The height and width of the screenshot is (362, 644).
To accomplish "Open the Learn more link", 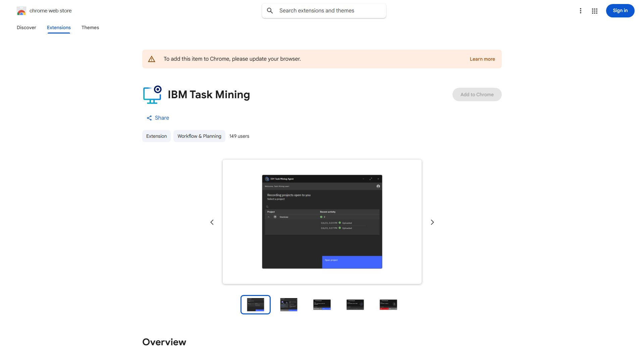I will (x=482, y=59).
